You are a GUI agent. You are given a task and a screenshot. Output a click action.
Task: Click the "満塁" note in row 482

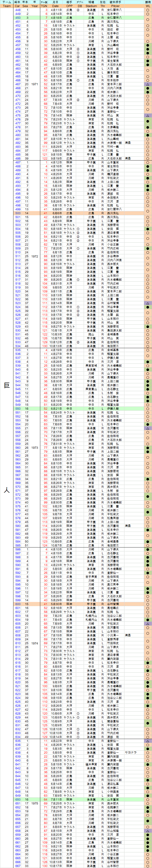(x=128, y=143)
